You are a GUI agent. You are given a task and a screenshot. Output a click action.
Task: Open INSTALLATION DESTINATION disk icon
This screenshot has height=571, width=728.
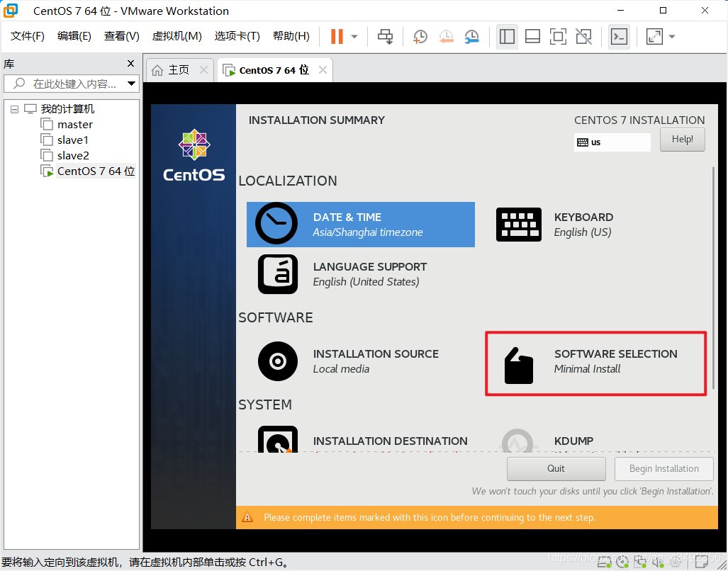(x=278, y=439)
